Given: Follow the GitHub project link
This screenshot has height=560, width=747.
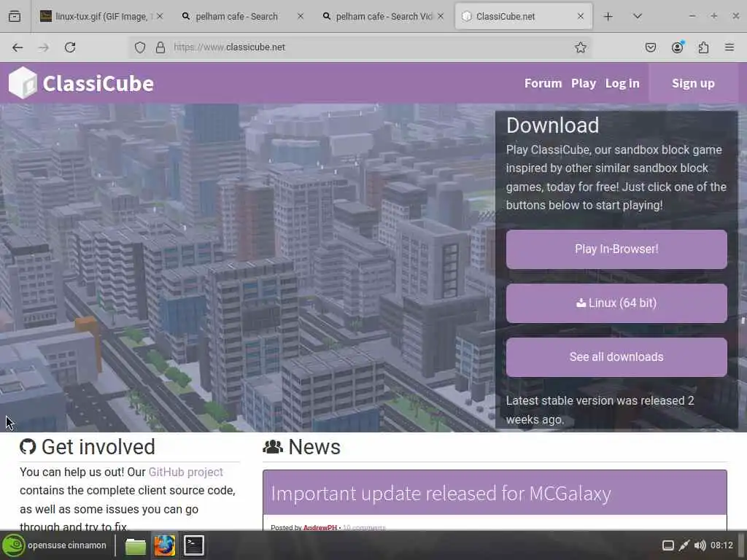Looking at the screenshot, I should (x=186, y=472).
